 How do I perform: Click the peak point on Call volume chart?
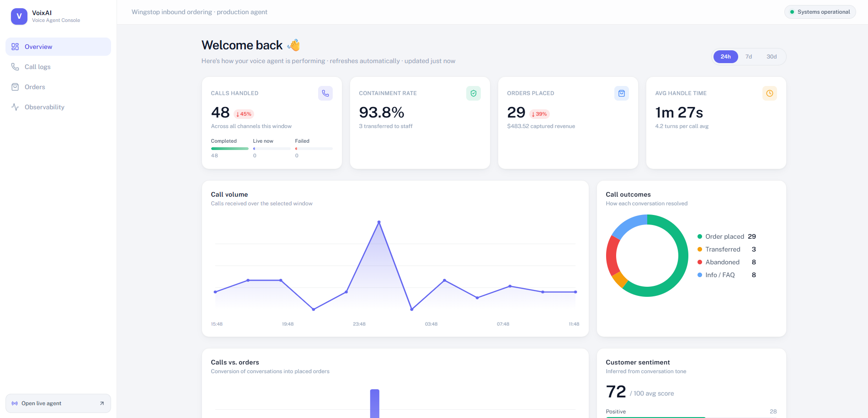379,222
